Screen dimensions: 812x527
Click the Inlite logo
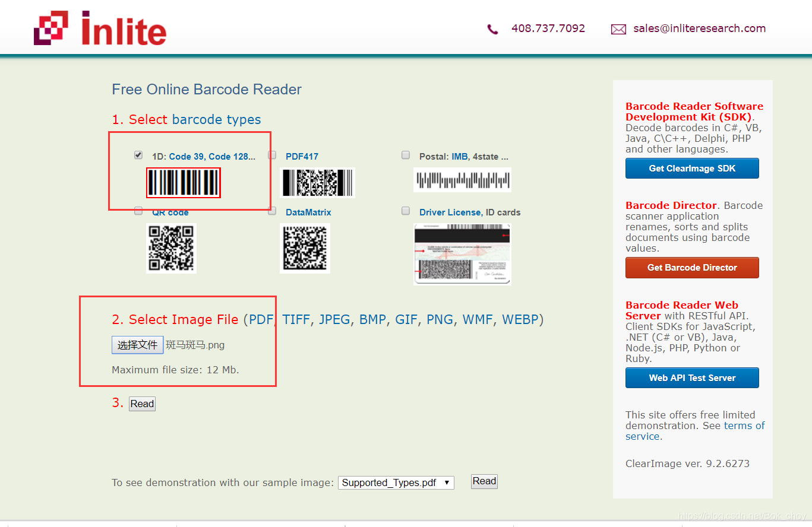[x=100, y=28]
